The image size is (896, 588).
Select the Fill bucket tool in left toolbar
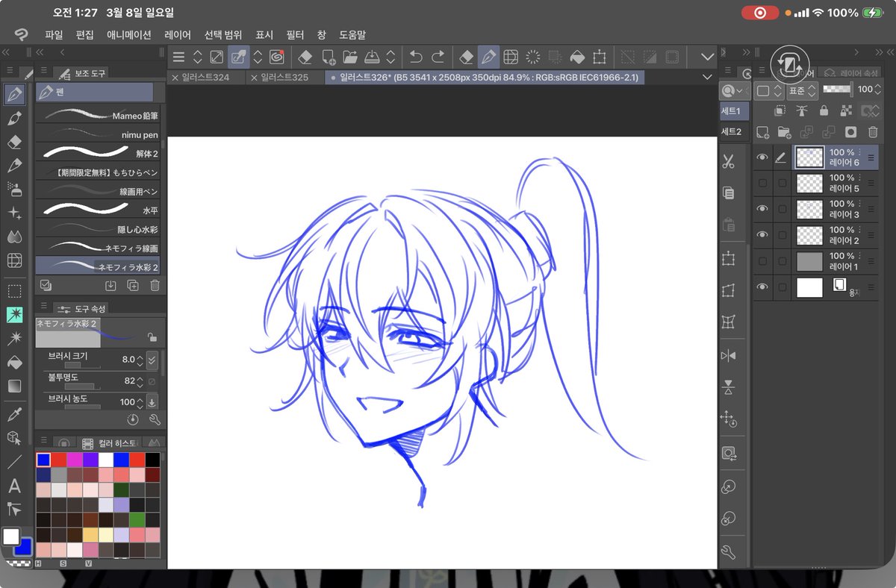tap(14, 363)
